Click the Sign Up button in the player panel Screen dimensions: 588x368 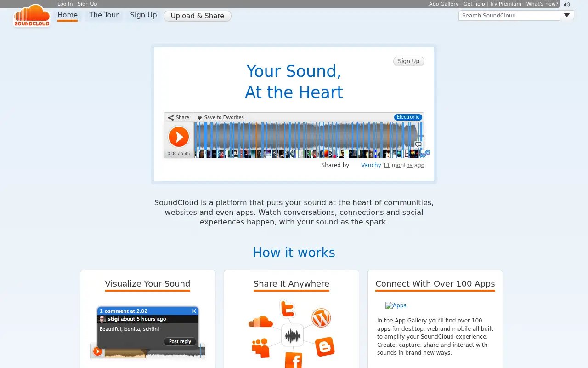coord(409,61)
